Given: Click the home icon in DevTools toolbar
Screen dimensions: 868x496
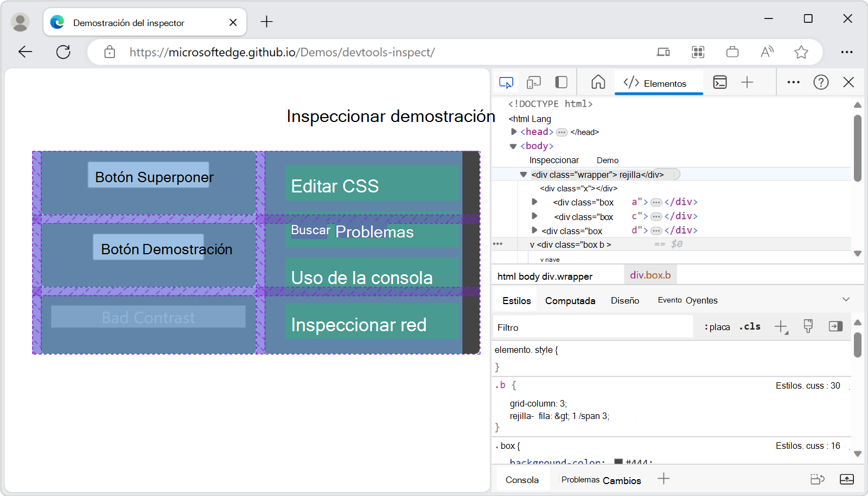Looking at the screenshot, I should pyautogui.click(x=598, y=82).
